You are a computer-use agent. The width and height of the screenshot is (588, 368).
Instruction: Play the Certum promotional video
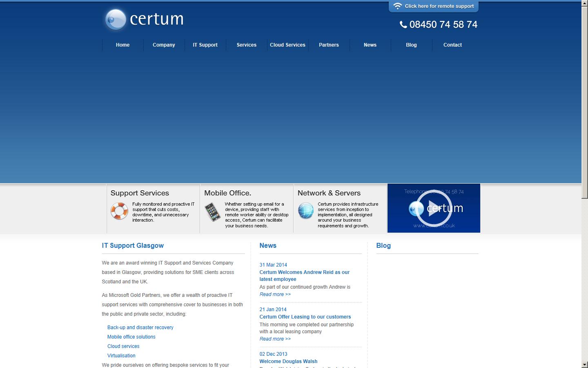click(434, 208)
